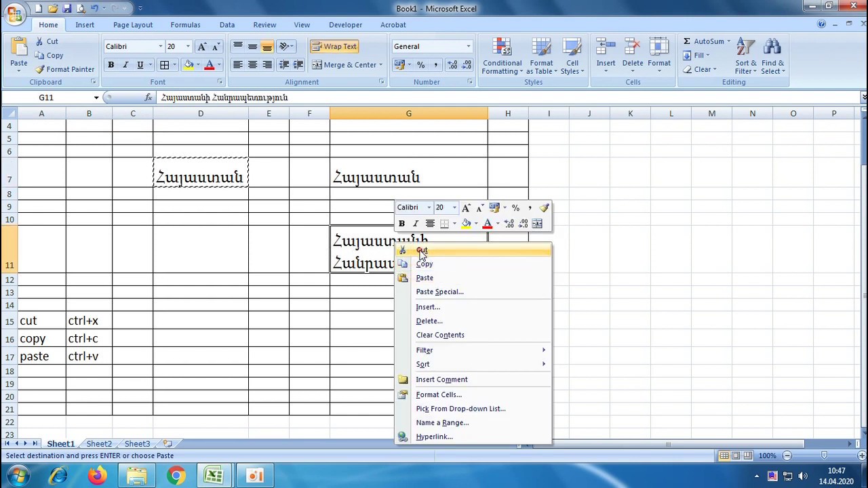Expand the AutoSum dropdown arrow

pyautogui.click(x=728, y=41)
